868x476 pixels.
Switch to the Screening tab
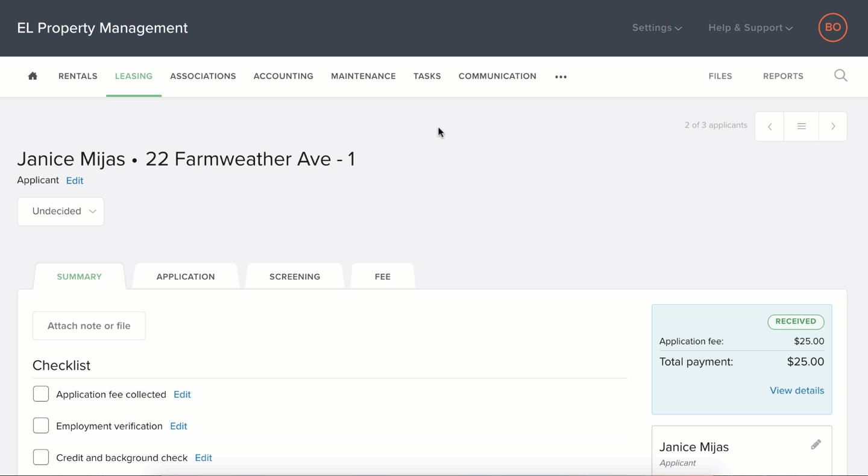pyautogui.click(x=295, y=277)
